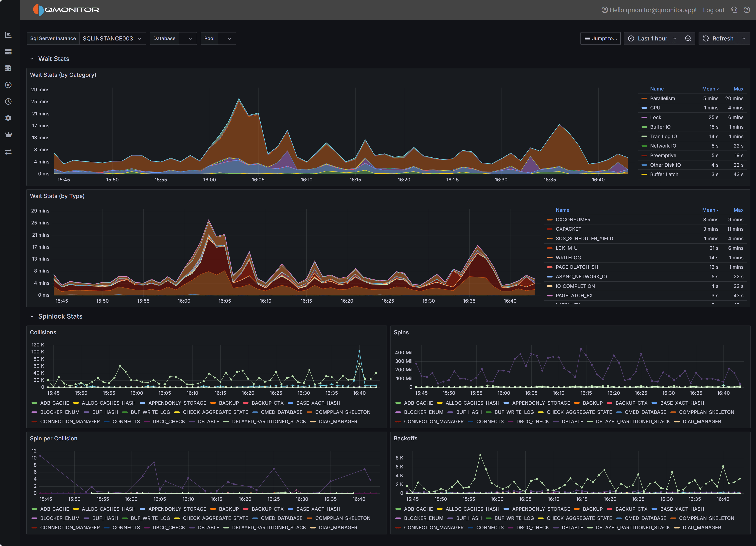Viewport: 756px width, 546px height.
Task: Toggle the ADB_CACHE series in Collisions legend
Action: coord(54,403)
